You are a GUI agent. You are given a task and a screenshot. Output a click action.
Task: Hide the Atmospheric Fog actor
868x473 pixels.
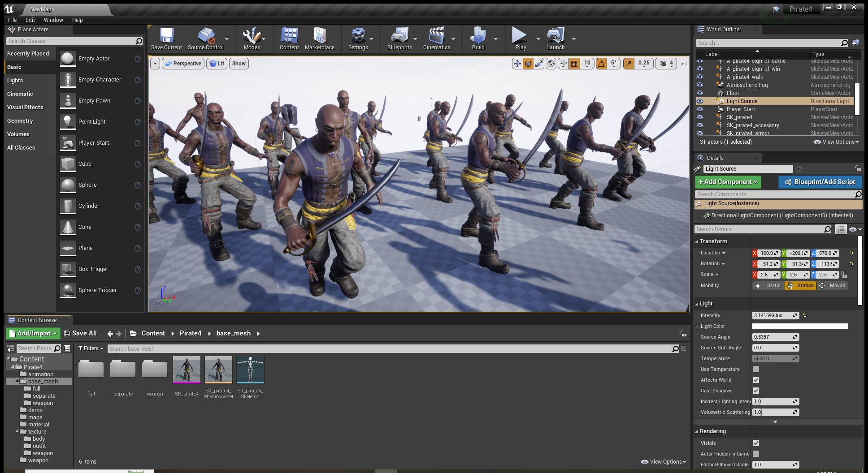(x=700, y=85)
